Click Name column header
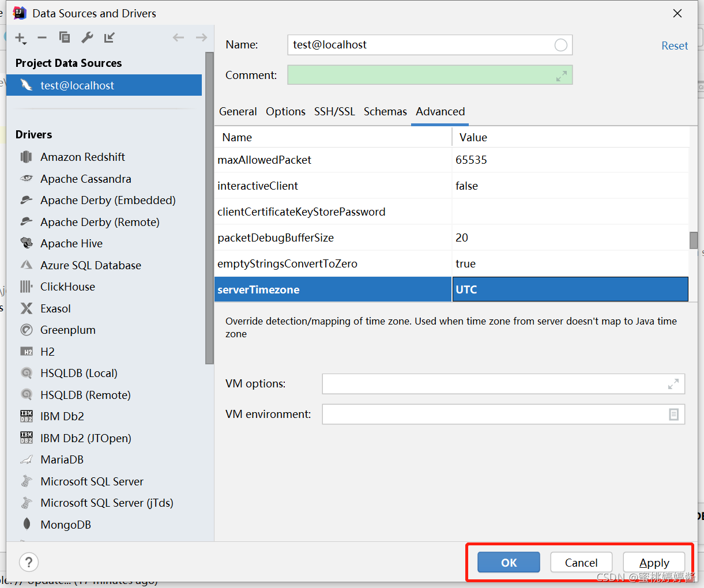The width and height of the screenshot is (704, 588). [x=333, y=137]
